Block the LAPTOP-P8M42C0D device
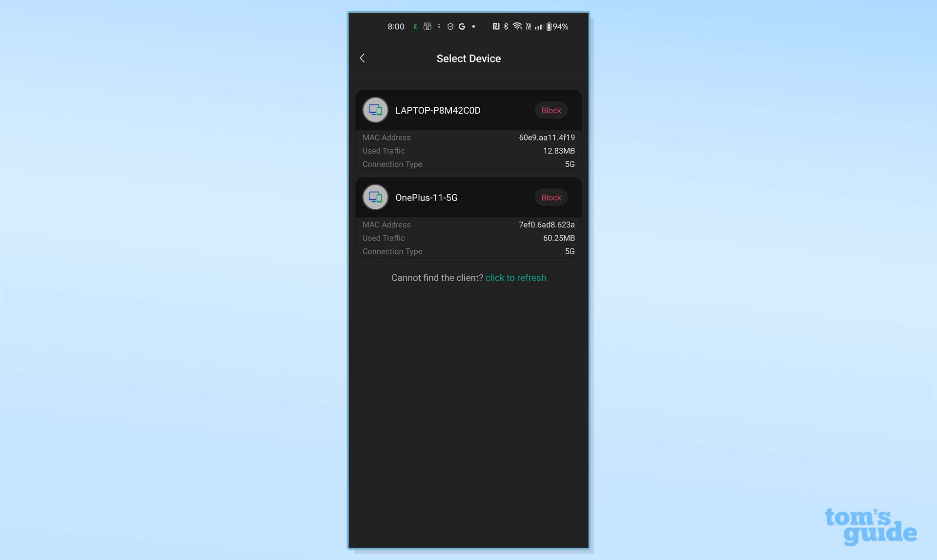The height and width of the screenshot is (560, 937). 551,110
